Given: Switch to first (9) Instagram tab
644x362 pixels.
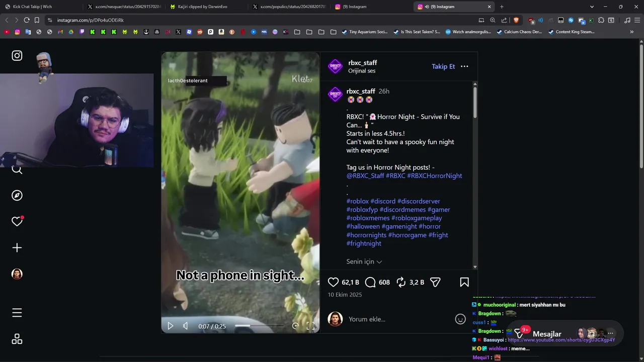Looking at the screenshot, I should click(x=371, y=7).
